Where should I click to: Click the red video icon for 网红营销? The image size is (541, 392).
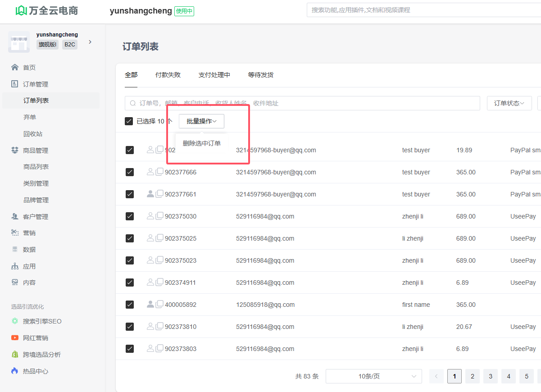click(15, 338)
